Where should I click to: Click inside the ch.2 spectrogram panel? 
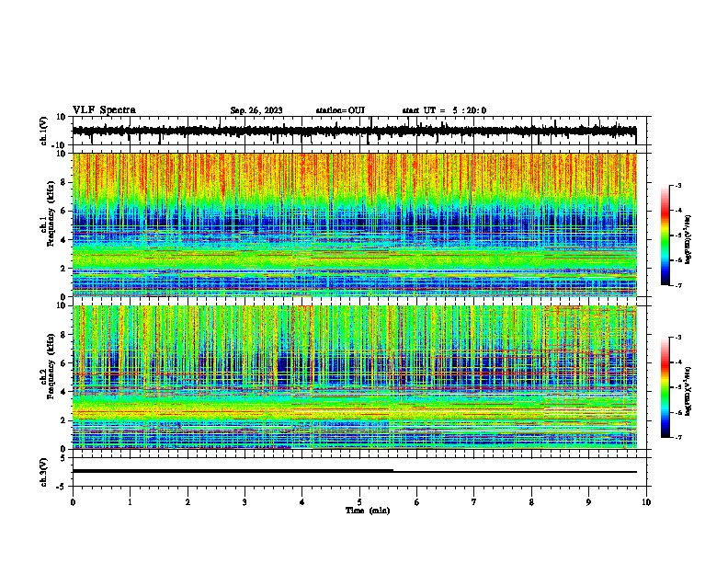[354, 377]
